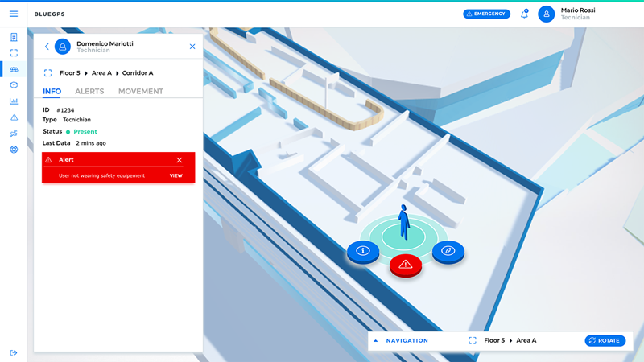Switch to the INFO tab

(x=52, y=91)
